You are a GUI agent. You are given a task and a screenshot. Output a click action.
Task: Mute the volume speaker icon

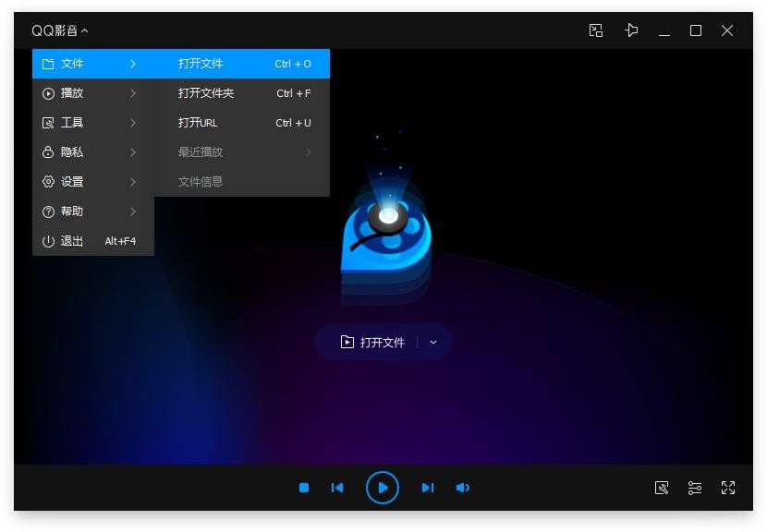pyautogui.click(x=463, y=488)
